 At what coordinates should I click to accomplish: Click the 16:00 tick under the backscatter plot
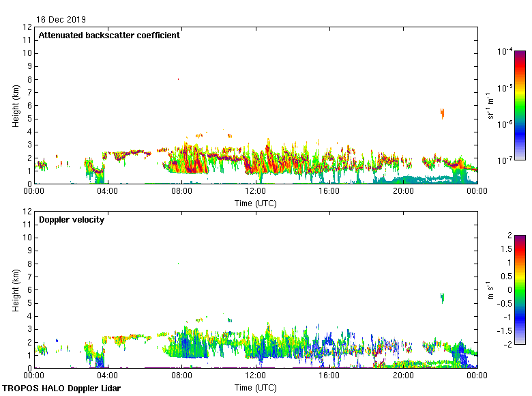click(x=329, y=192)
